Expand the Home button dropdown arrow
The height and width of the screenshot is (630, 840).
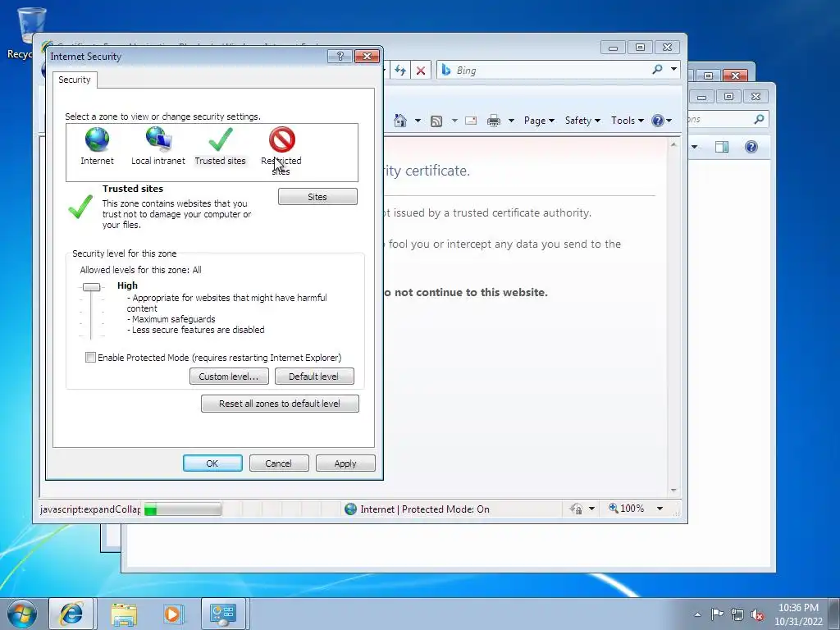[418, 121]
